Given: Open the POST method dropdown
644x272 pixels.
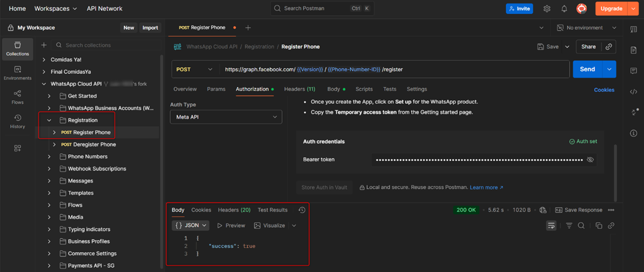Looking at the screenshot, I should (x=194, y=70).
